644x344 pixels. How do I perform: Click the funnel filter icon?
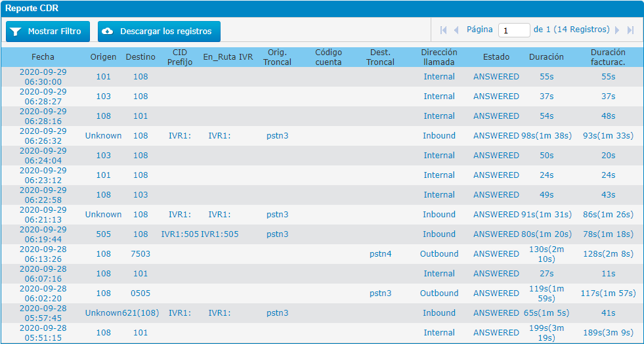16,32
